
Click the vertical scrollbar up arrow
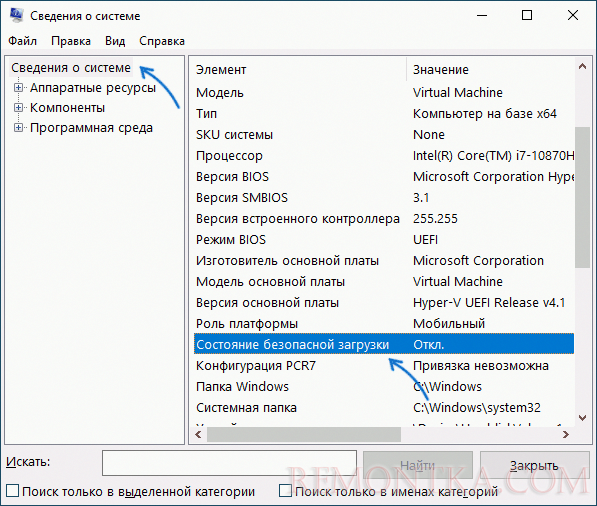pos(582,66)
